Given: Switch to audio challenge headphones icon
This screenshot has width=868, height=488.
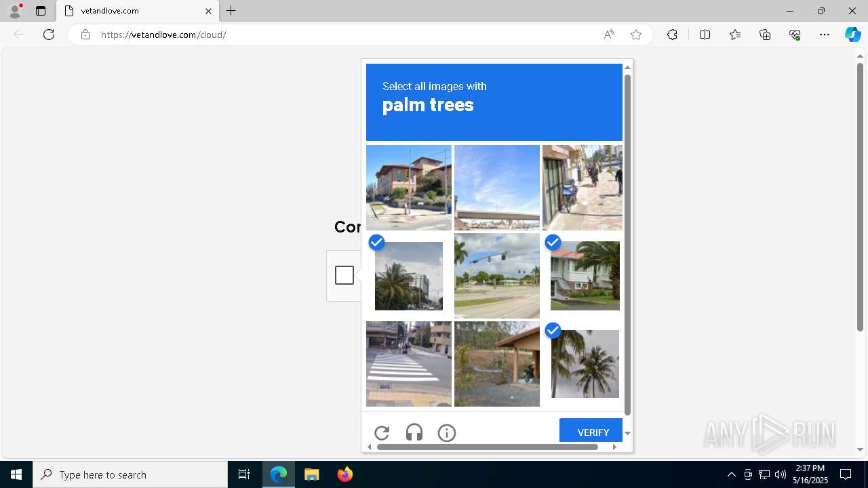Looking at the screenshot, I should click(x=414, y=432).
